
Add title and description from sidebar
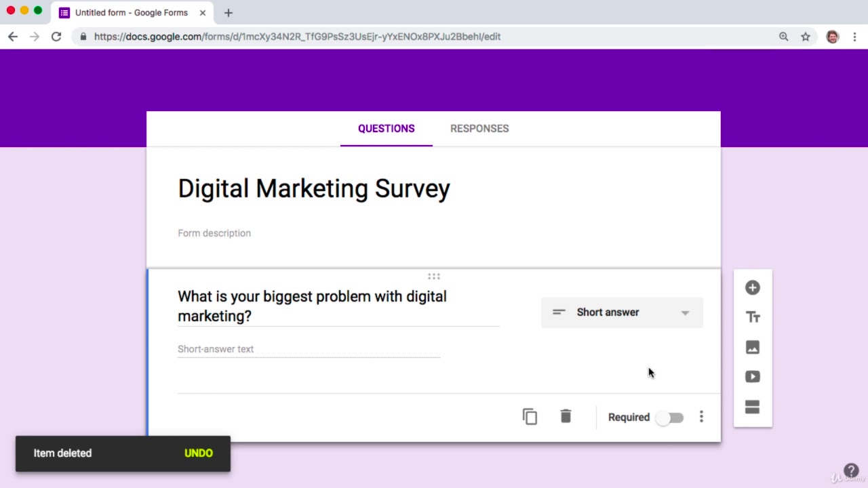(752, 317)
